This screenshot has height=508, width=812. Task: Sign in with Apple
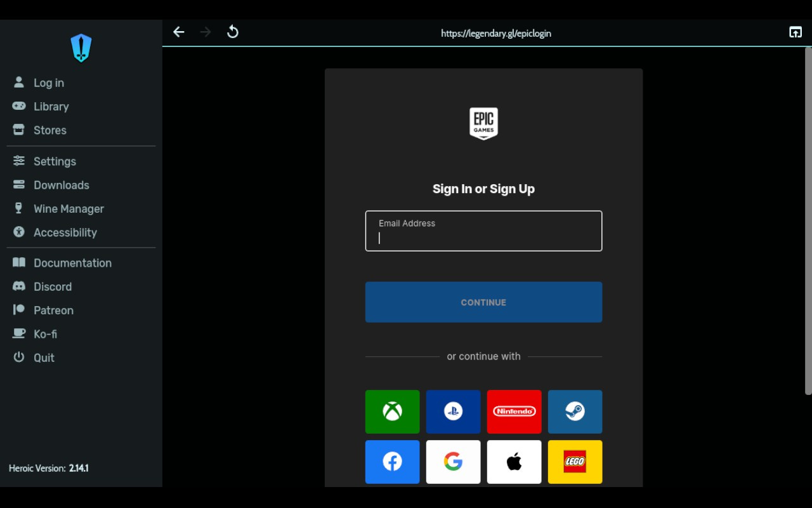514,462
